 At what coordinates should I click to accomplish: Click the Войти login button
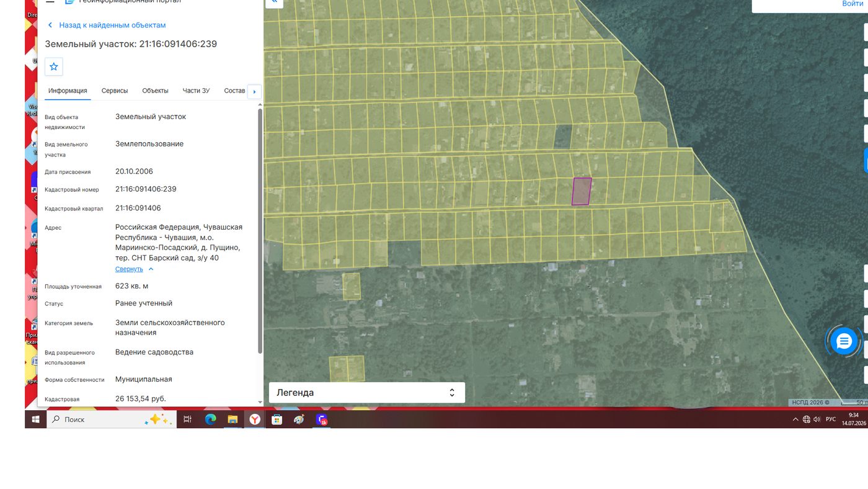(x=852, y=4)
